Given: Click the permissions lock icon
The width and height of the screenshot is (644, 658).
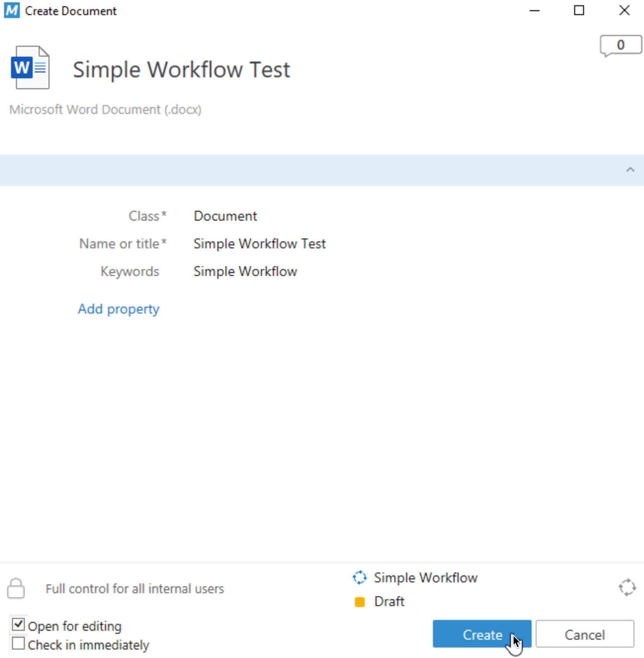Looking at the screenshot, I should (x=16, y=588).
